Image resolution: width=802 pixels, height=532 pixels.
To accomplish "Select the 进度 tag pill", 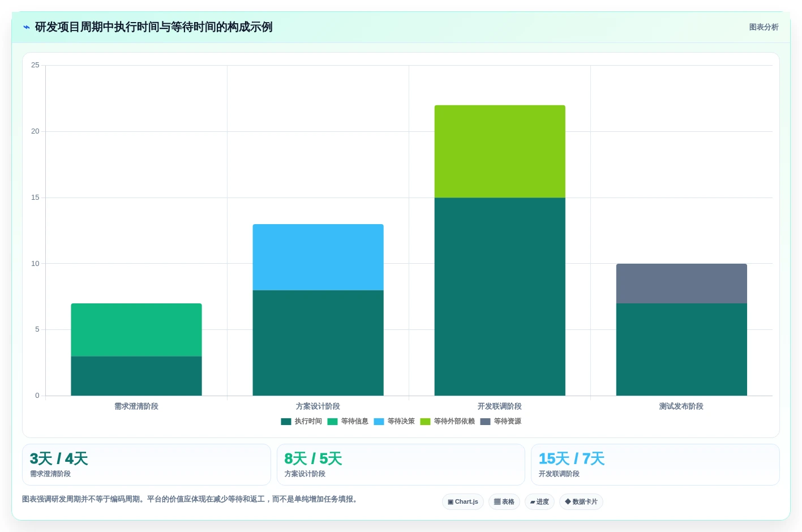I will (539, 501).
